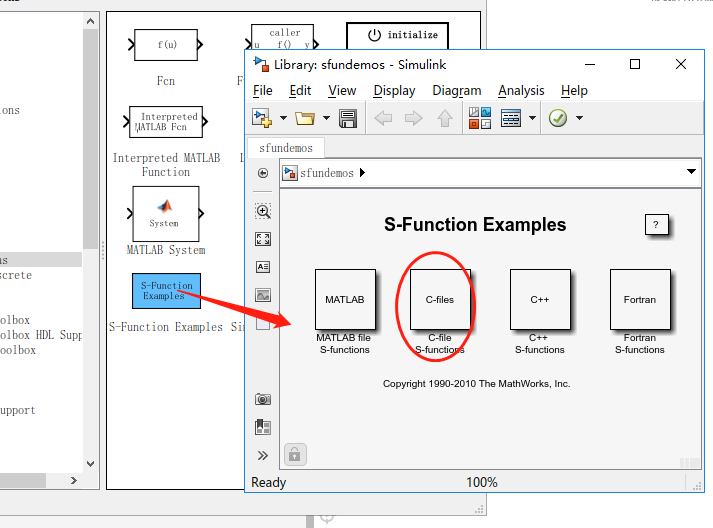Click the S-Function Examples title text
Image resolution: width=713 pixels, height=528 pixels.
(475, 225)
